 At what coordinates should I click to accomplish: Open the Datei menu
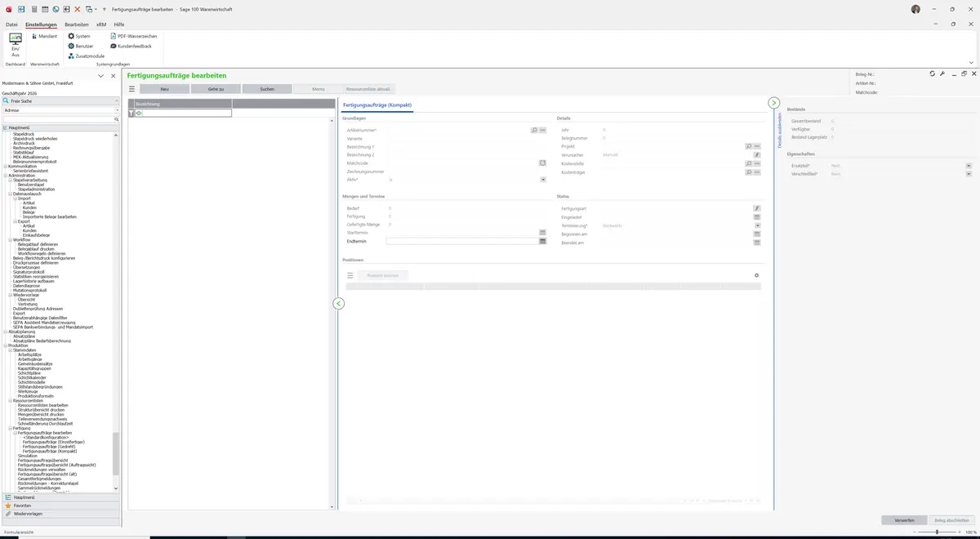11,24
